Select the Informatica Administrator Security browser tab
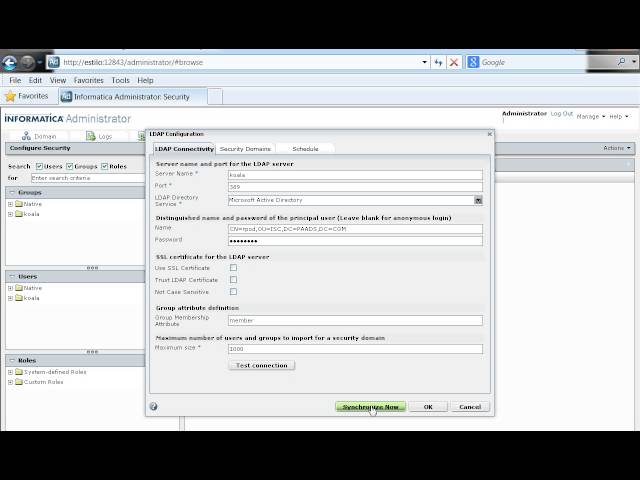 [133, 97]
